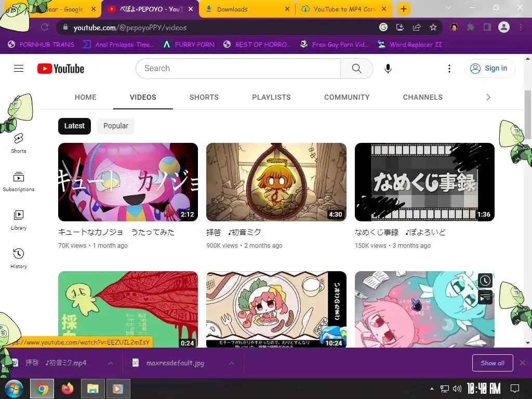The width and height of the screenshot is (532, 399).
Task: Click the magnifier search button
Action: 356,69
